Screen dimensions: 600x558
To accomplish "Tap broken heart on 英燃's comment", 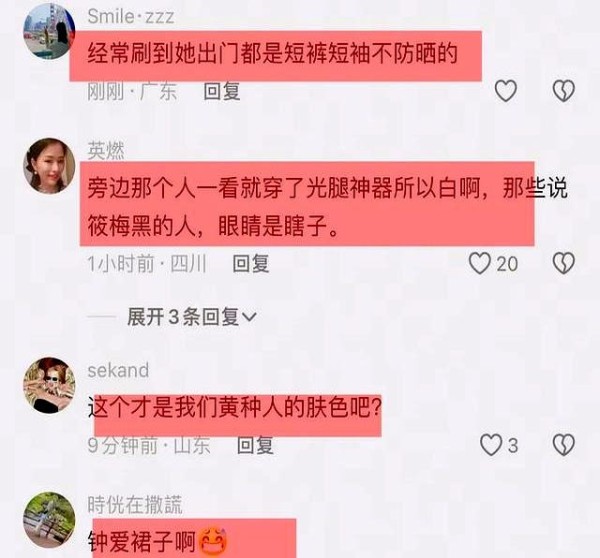I will (564, 263).
